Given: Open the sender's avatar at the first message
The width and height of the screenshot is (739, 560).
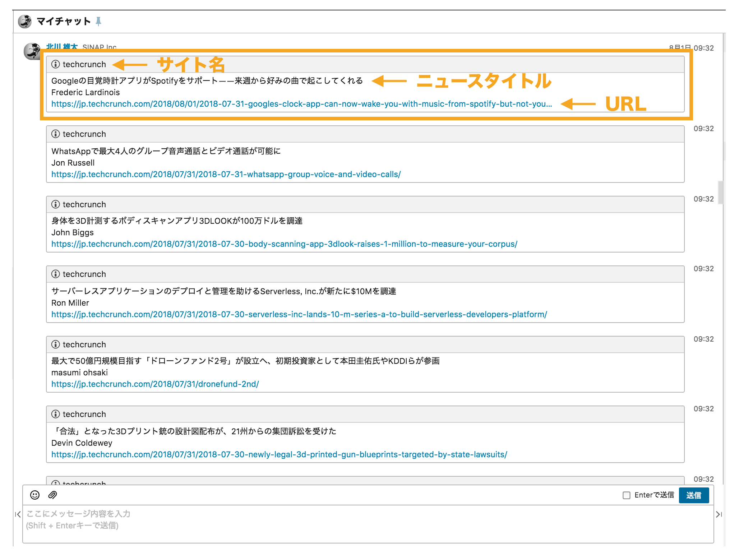Looking at the screenshot, I should (x=32, y=51).
